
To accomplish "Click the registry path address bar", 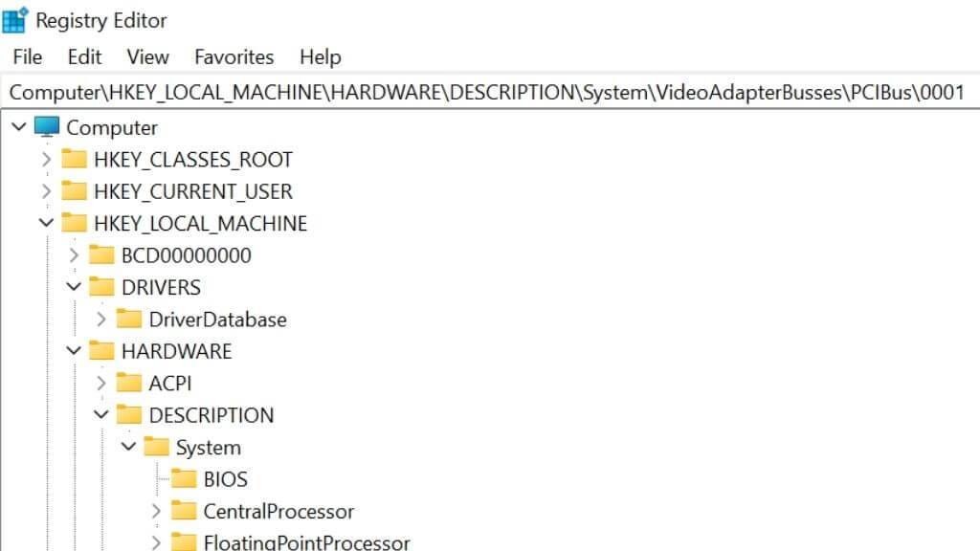I will point(490,92).
